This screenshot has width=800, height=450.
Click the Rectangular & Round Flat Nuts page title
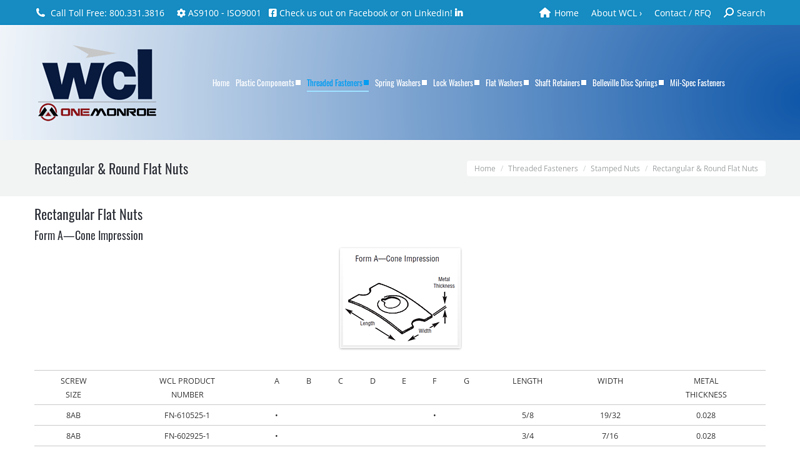tap(111, 169)
